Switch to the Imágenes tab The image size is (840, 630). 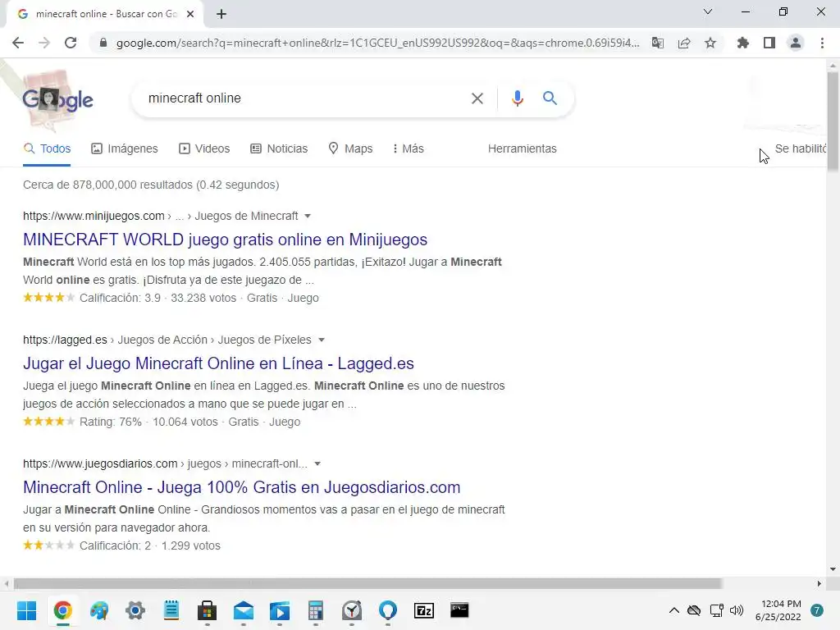coord(125,148)
